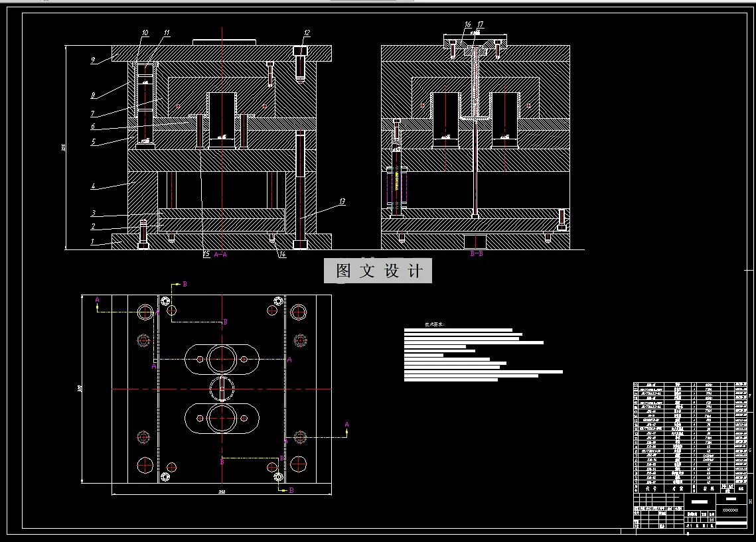Select the upper oval cavity outline in plan view
Image resolution: width=756 pixels, height=542 pixels.
coord(222,360)
